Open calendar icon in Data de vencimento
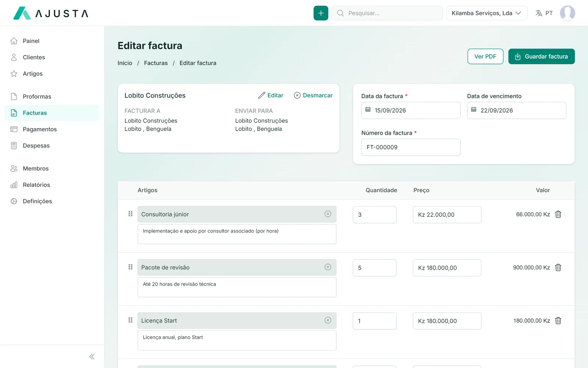 coord(474,110)
